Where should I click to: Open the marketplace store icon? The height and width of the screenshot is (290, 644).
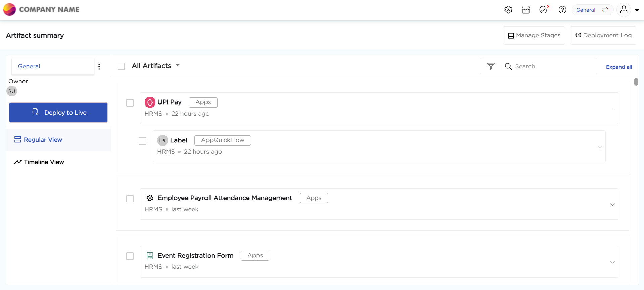pyautogui.click(x=526, y=10)
